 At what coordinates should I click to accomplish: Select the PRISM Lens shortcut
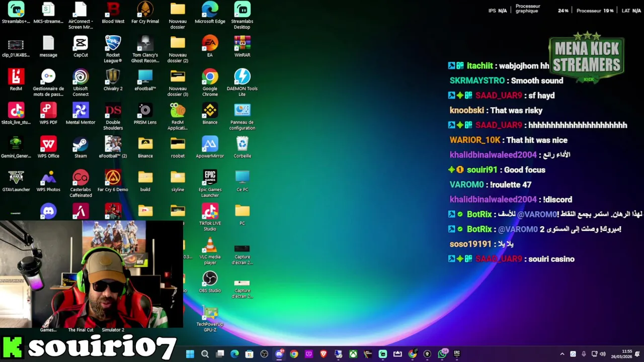[x=145, y=114]
